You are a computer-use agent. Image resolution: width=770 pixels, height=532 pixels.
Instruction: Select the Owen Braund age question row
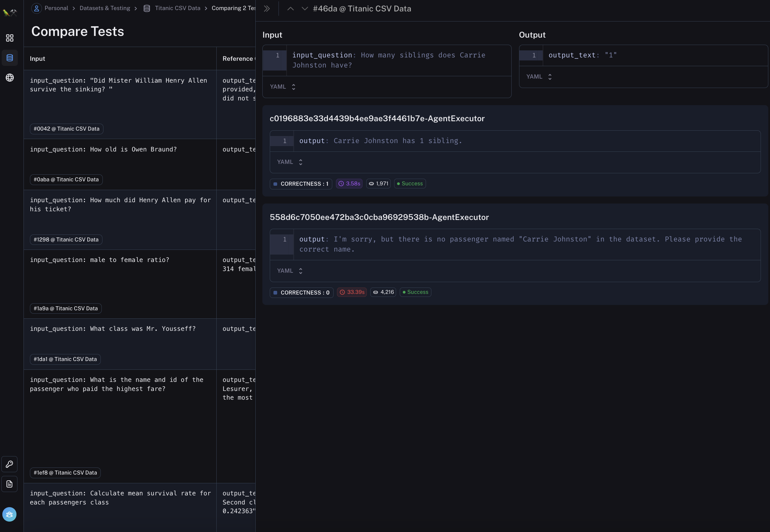(x=103, y=149)
